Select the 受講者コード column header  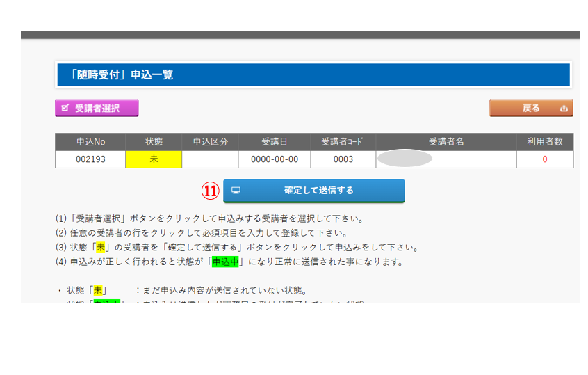pyautogui.click(x=343, y=142)
